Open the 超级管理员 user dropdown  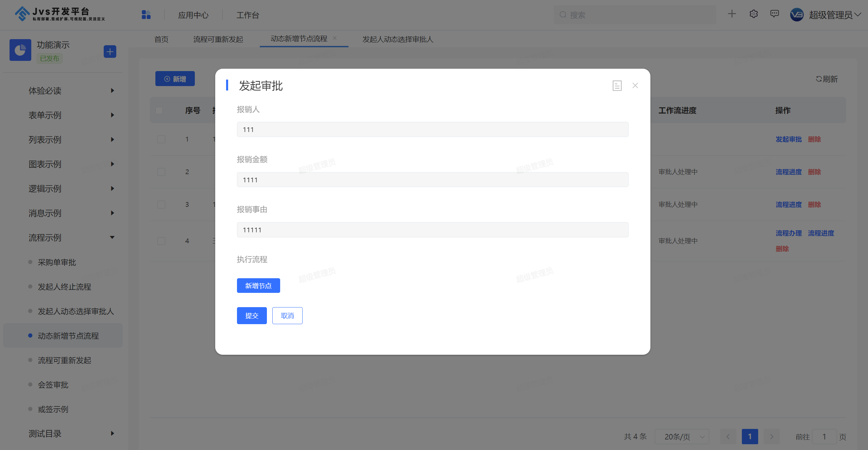click(835, 15)
